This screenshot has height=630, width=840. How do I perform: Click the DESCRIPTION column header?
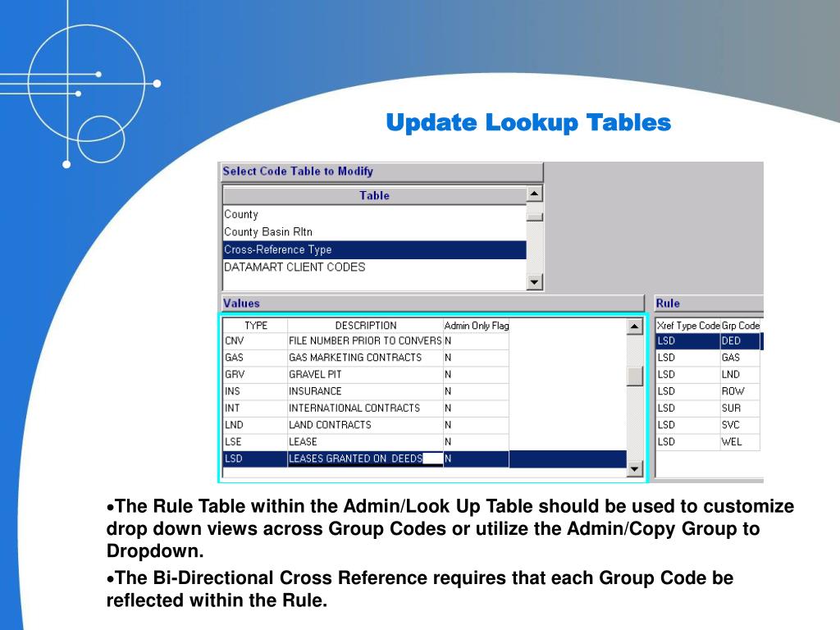[365, 326]
